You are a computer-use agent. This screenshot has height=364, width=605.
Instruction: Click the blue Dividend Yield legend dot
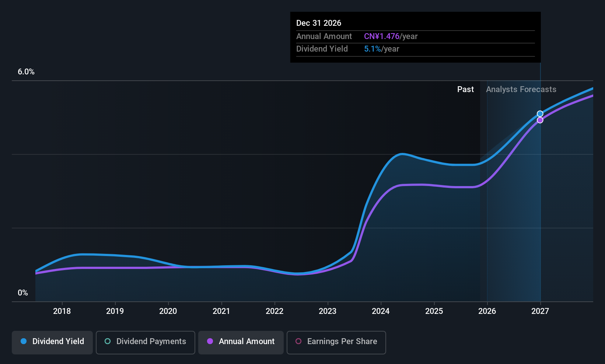point(24,342)
